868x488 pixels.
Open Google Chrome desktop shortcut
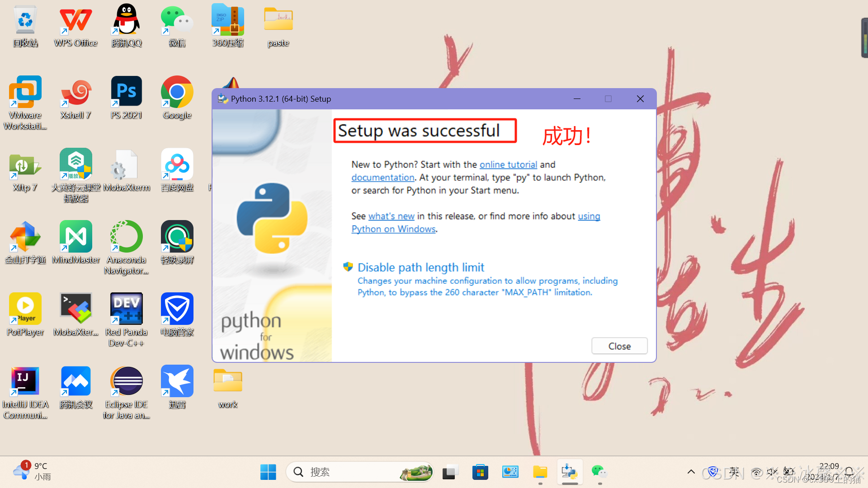point(177,92)
